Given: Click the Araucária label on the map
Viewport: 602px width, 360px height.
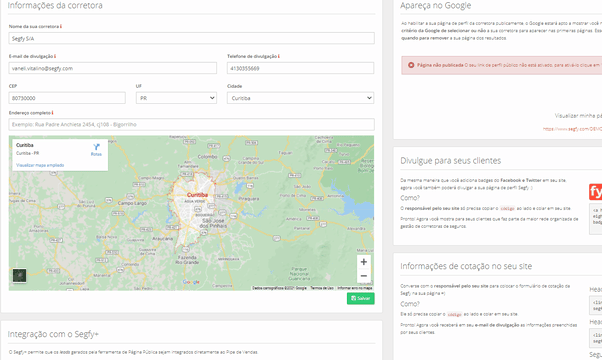Looking at the screenshot, I should tap(162, 239).
